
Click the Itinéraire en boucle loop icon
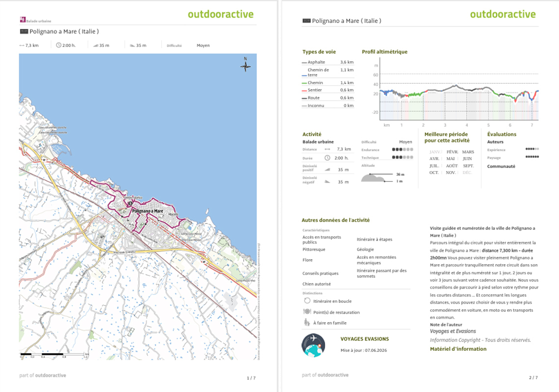click(x=307, y=301)
